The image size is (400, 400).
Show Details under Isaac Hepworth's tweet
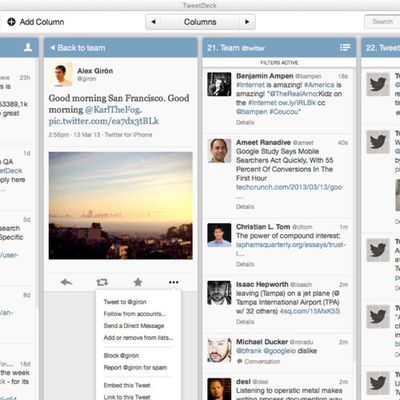click(245, 322)
